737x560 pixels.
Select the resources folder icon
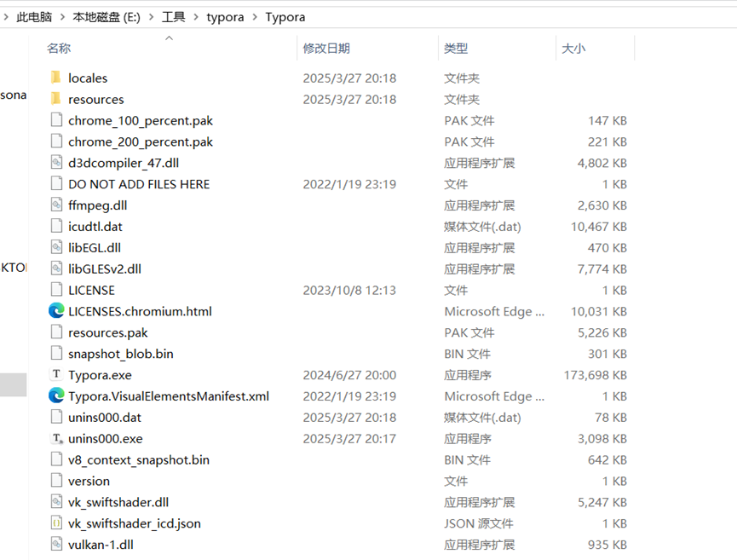click(x=56, y=98)
